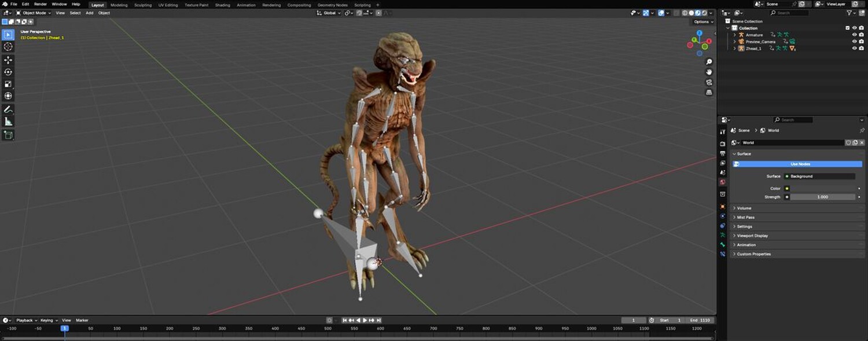Switch to the Geometry Nodes workspace tab

pos(333,5)
